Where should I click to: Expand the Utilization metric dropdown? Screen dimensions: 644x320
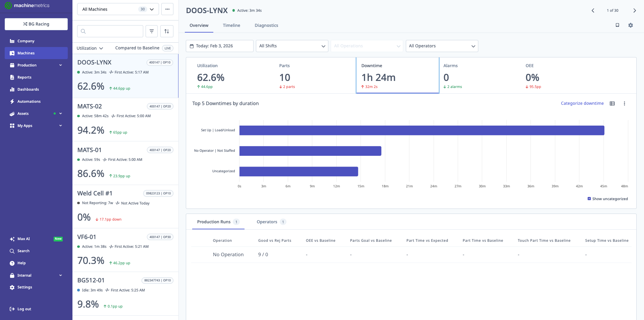click(x=90, y=48)
